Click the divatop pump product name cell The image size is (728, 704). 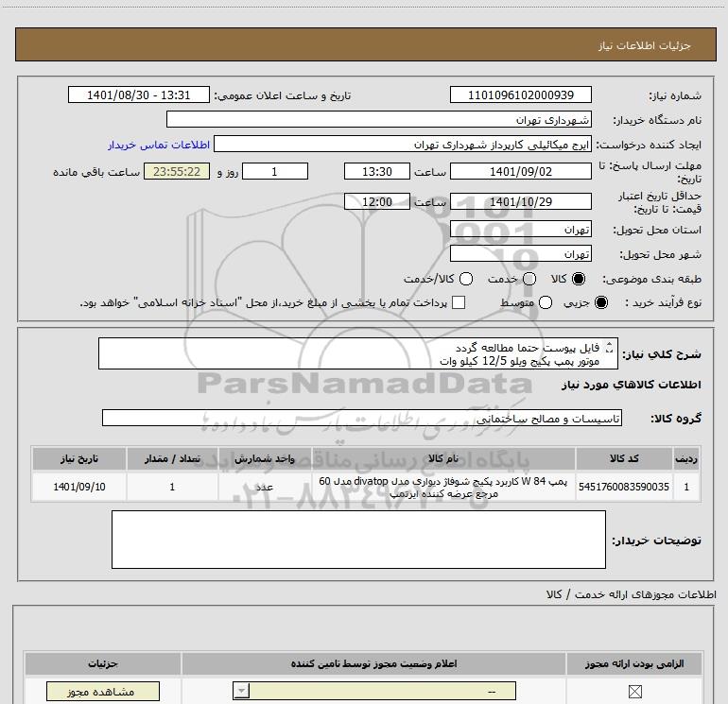442,487
